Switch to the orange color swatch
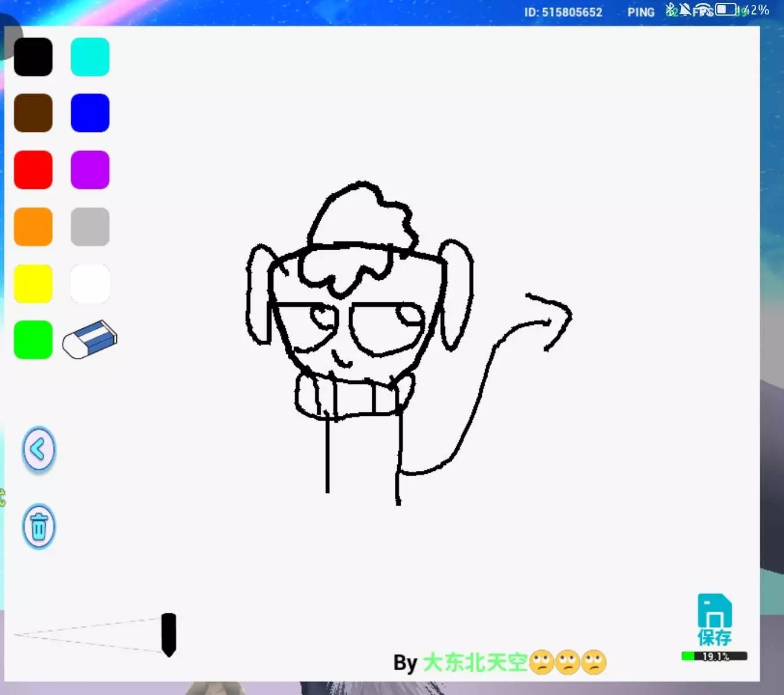 [33, 226]
